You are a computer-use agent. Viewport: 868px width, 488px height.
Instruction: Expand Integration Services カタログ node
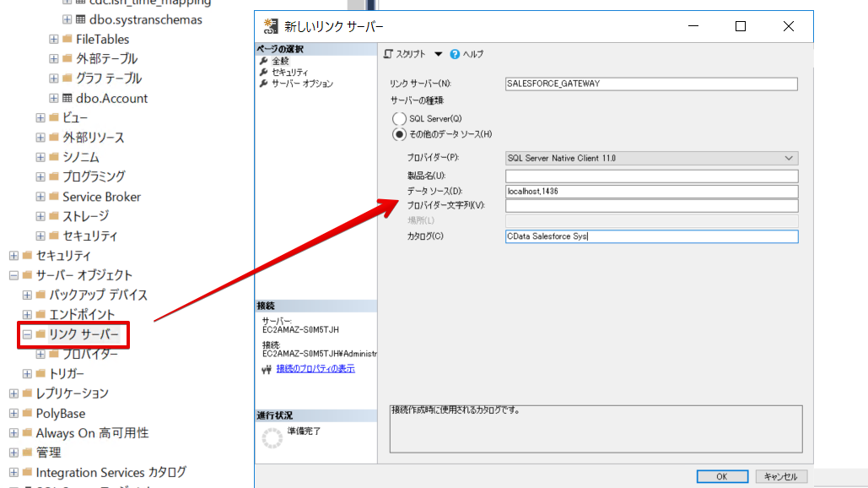[x=13, y=472]
